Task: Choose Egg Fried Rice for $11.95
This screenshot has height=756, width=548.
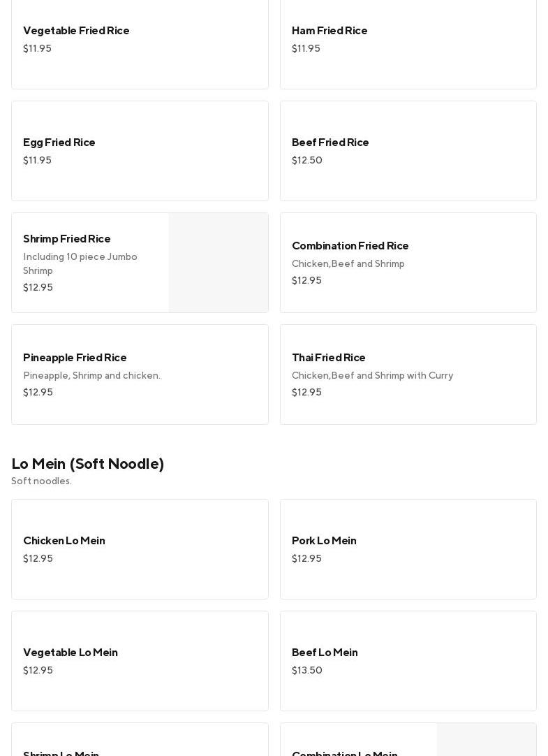Action: (140, 151)
